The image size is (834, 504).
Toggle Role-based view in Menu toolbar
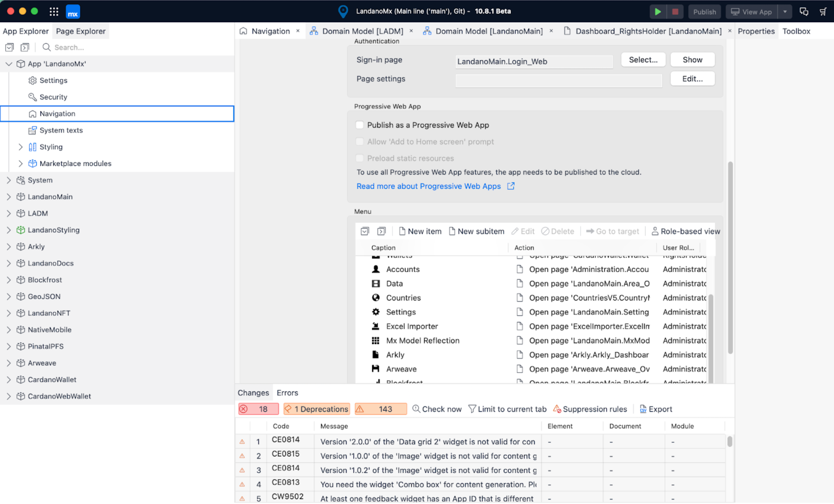[x=685, y=231]
